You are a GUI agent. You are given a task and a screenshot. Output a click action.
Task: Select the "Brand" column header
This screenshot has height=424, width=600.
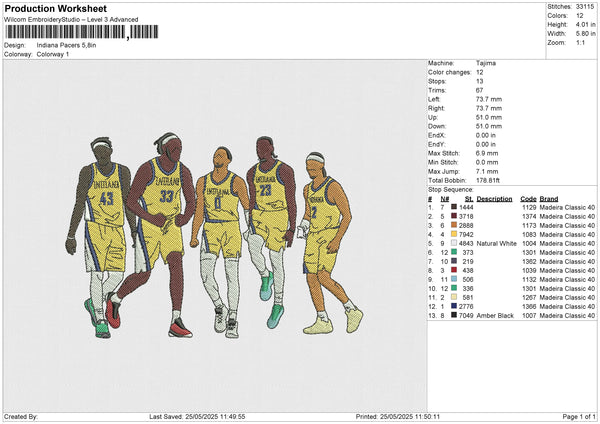point(549,199)
